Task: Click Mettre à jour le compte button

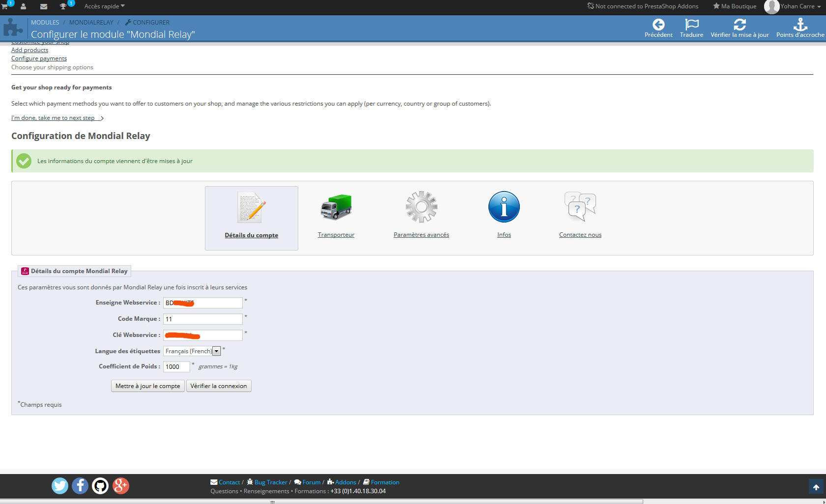Action: click(148, 386)
